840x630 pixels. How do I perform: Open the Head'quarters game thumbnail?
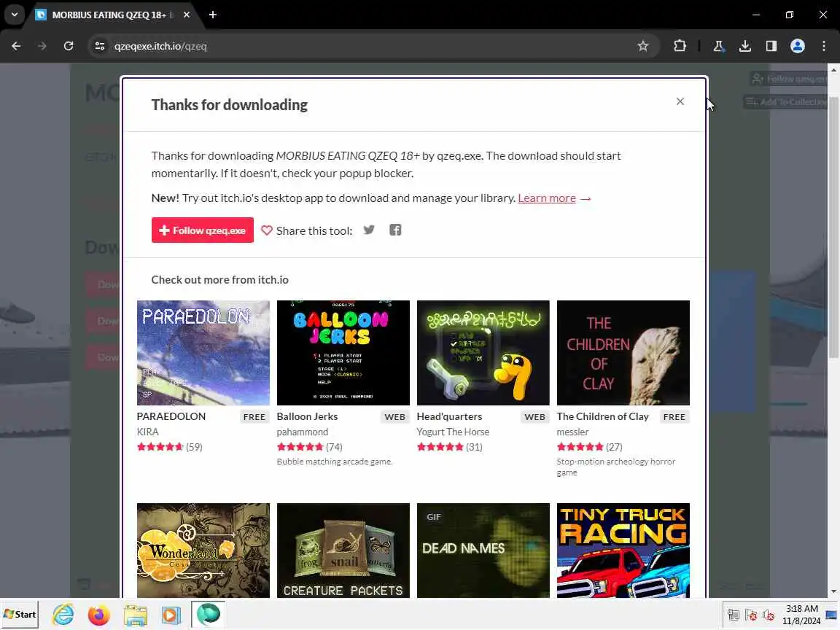tap(483, 352)
